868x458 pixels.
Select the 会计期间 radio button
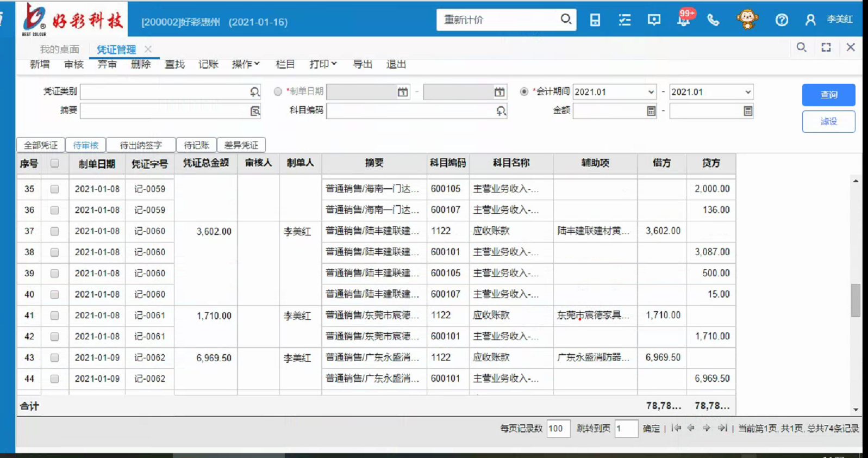[x=524, y=91]
